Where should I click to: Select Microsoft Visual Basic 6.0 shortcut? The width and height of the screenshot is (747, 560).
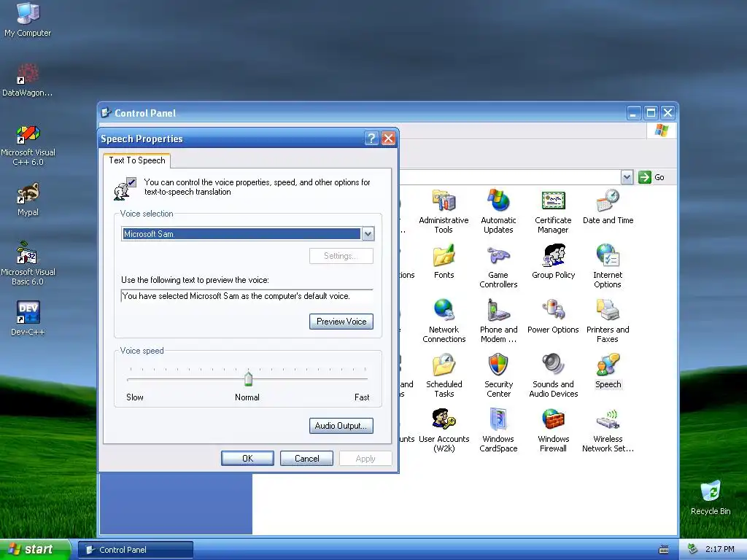(28, 263)
